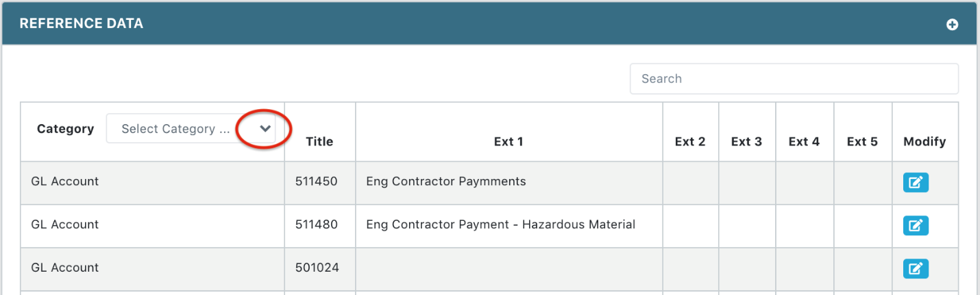Click the plus icon in Reference Data header
Image resolution: width=980 pixels, height=295 pixels.
[x=952, y=24]
